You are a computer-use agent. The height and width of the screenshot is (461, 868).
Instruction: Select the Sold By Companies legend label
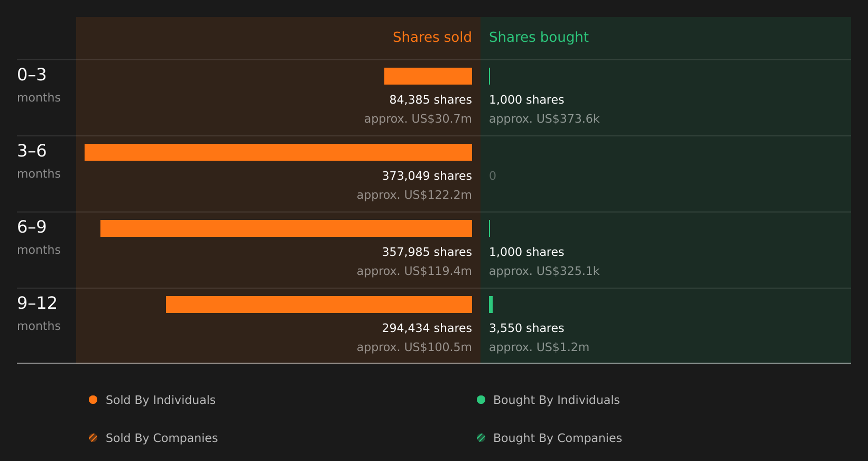(x=162, y=438)
